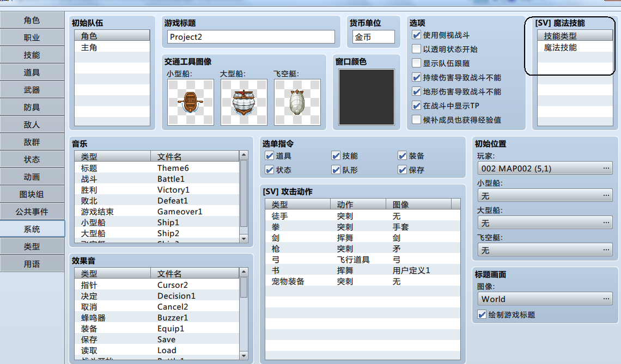Select 主角 in starting party list
This screenshot has height=364, width=621.
tap(112, 47)
